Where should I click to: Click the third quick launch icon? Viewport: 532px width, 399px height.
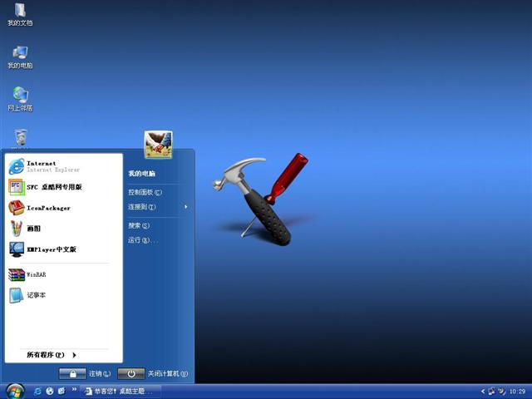pyautogui.click(x=62, y=392)
